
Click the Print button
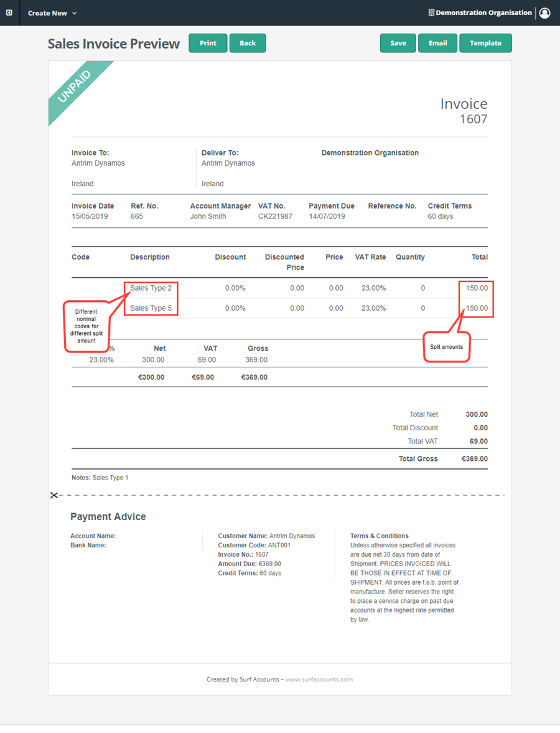click(x=208, y=43)
